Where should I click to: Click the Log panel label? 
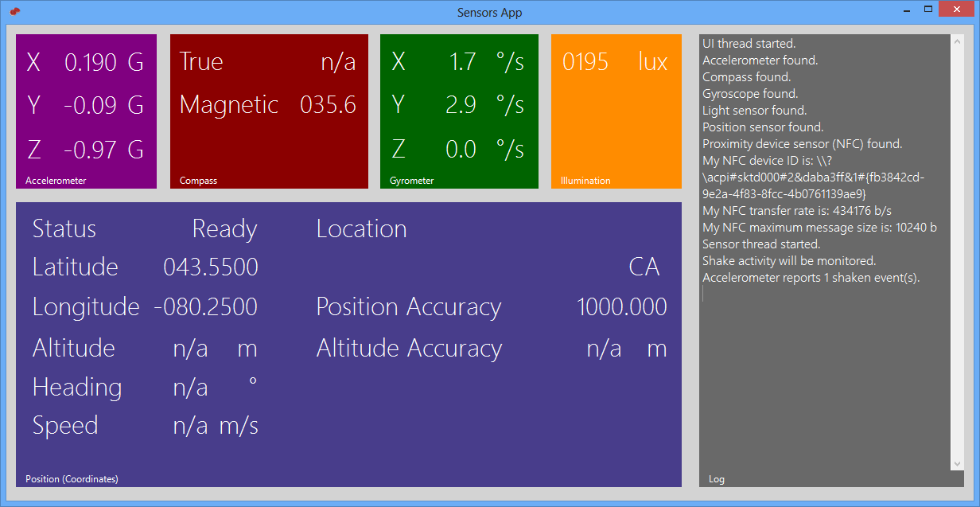click(717, 480)
